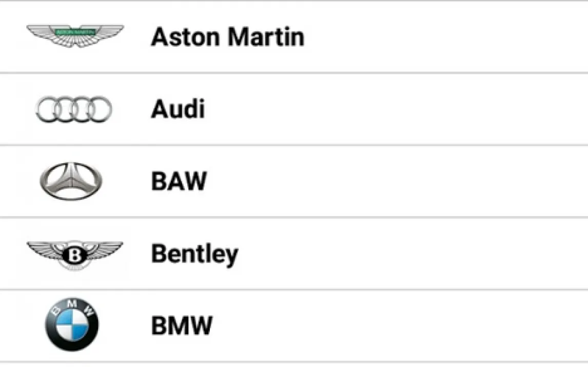Select the BMW brand name

(182, 326)
